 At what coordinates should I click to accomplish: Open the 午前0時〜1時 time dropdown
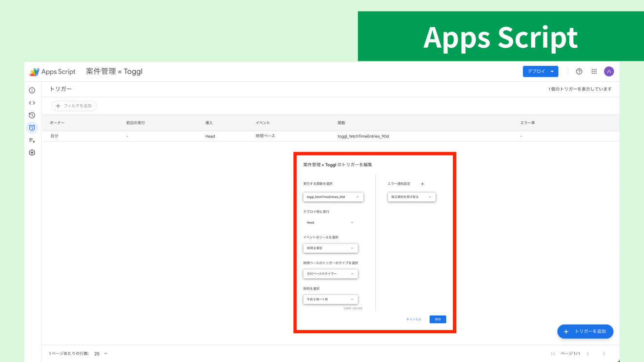pos(330,299)
